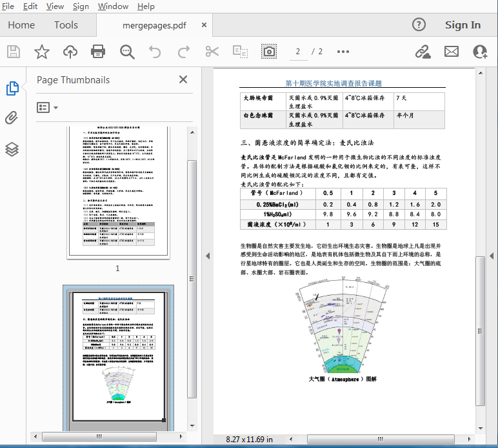Open the thumbnail options dropdown
The image size is (498, 448).
(48, 108)
